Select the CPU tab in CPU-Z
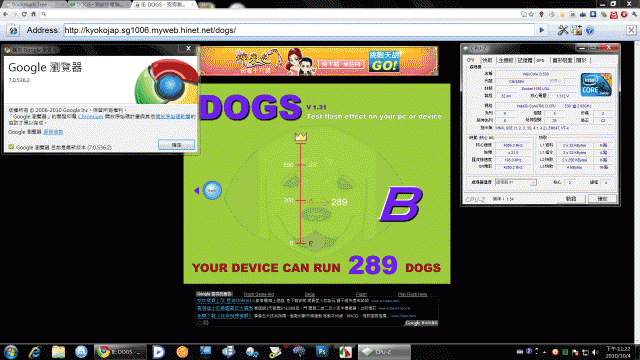The height and width of the screenshot is (360, 640). click(x=471, y=60)
